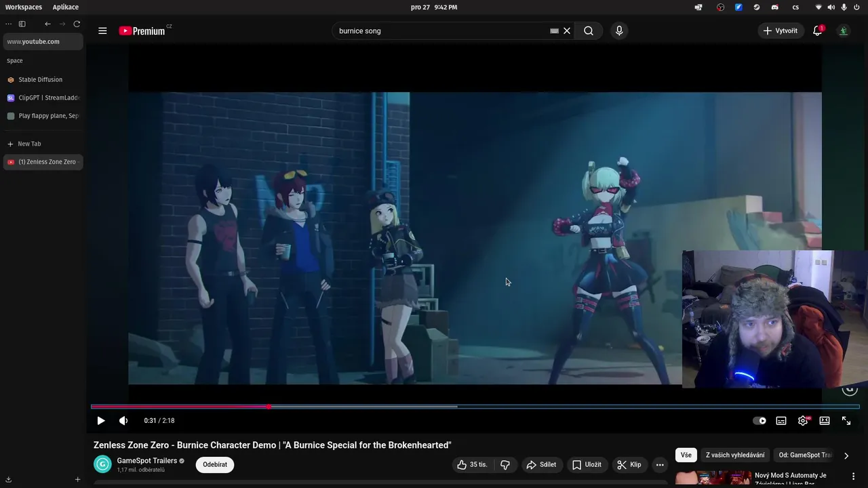
Task: Toggle autoplay switch in player
Action: (759, 420)
